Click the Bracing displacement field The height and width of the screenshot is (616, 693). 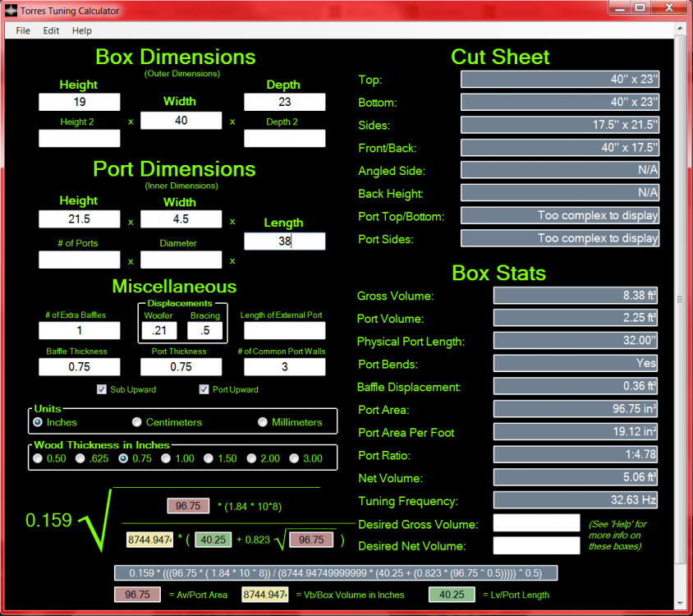pos(205,331)
